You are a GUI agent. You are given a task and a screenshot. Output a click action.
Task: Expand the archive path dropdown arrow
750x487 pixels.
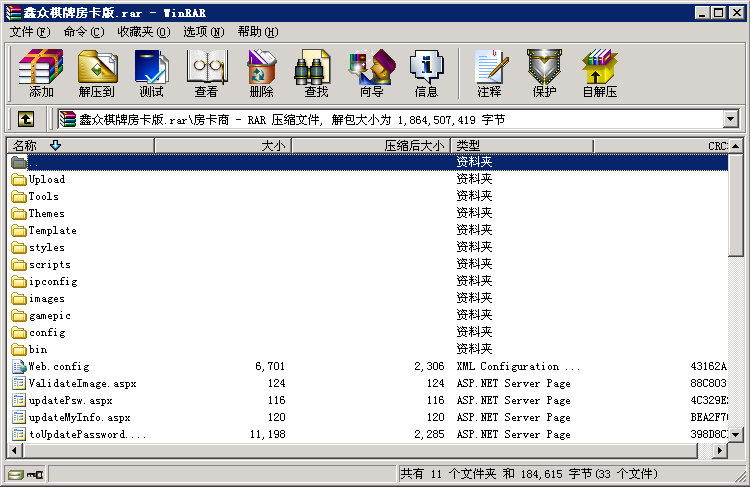(x=730, y=119)
